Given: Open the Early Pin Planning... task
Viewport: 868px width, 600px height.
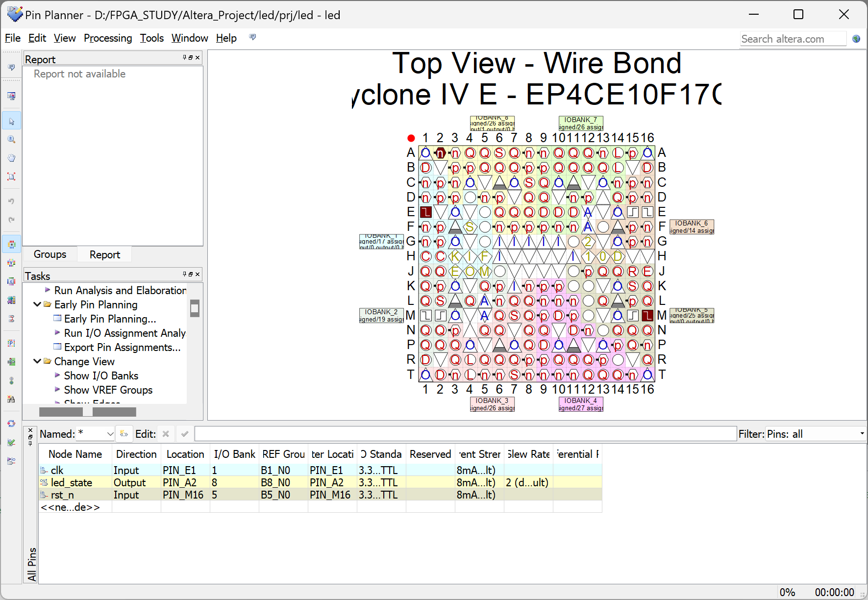Looking at the screenshot, I should (x=110, y=319).
